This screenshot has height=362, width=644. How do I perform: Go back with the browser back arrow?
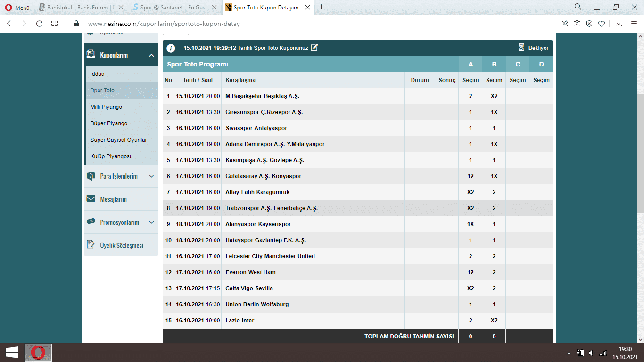[9, 24]
